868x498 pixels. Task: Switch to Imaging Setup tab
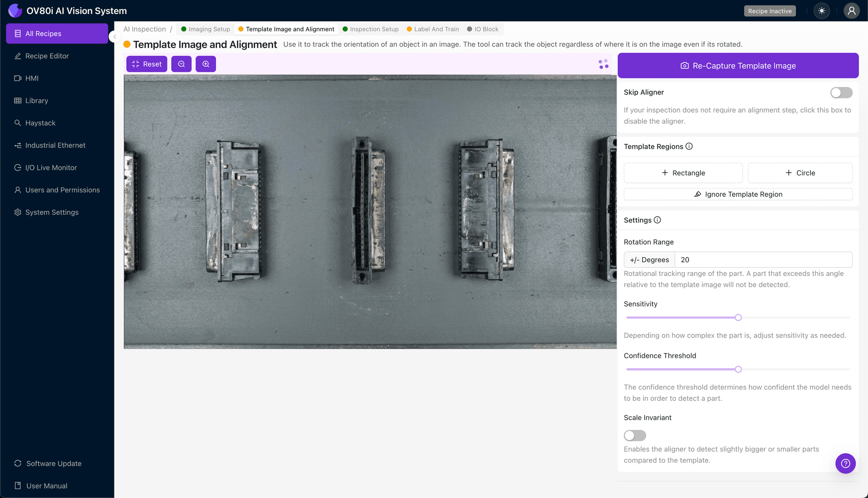(x=205, y=29)
